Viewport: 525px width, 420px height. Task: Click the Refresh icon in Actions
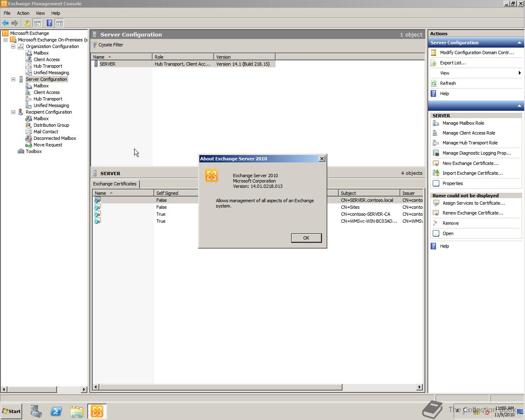tap(434, 83)
